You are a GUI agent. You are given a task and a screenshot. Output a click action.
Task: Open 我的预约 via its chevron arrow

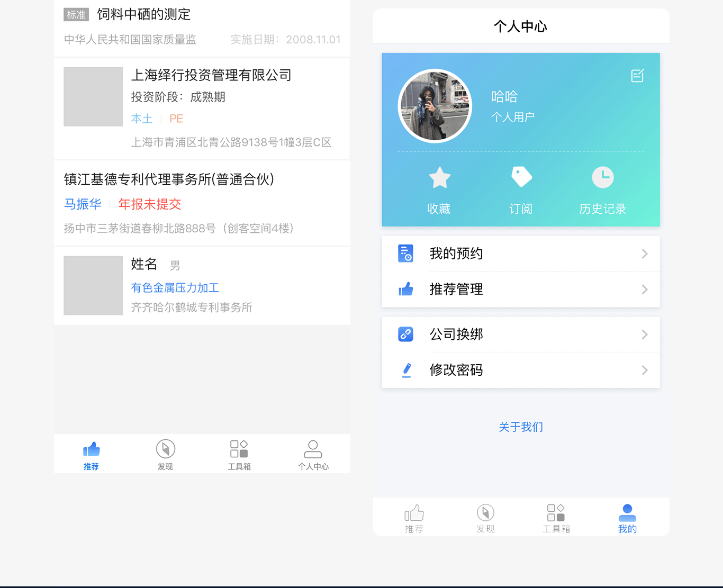click(x=645, y=254)
